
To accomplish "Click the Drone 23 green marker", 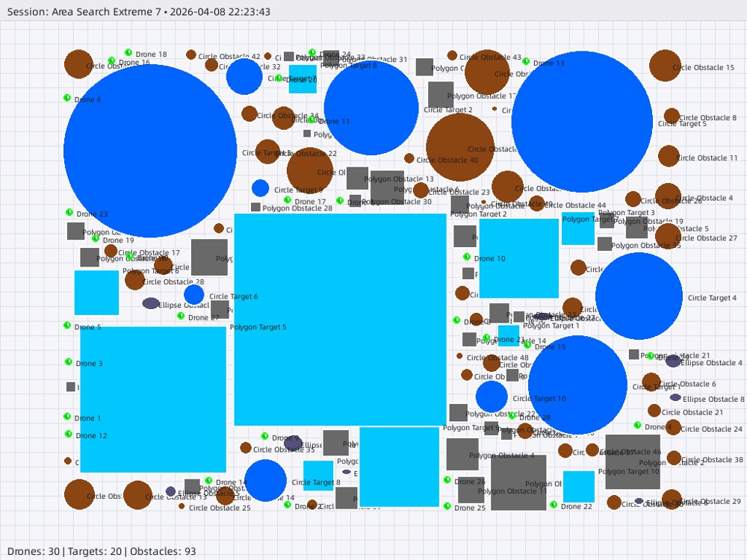I will point(69,212).
